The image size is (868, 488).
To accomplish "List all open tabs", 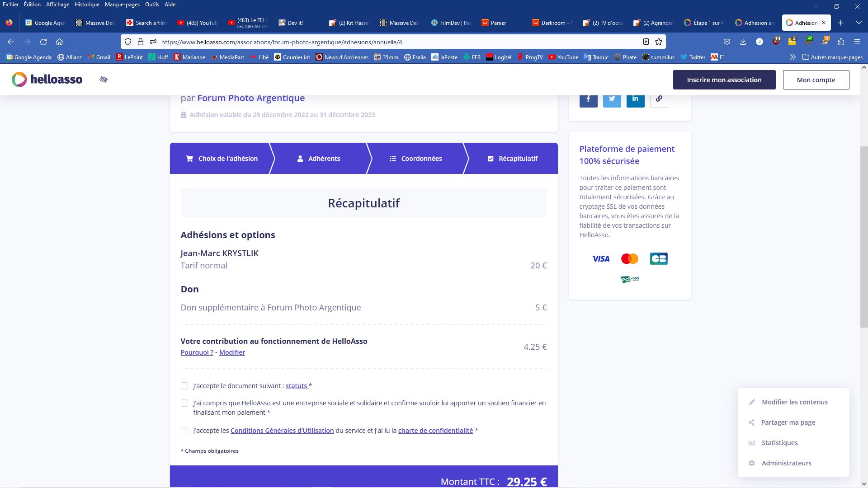I will click(x=859, y=23).
